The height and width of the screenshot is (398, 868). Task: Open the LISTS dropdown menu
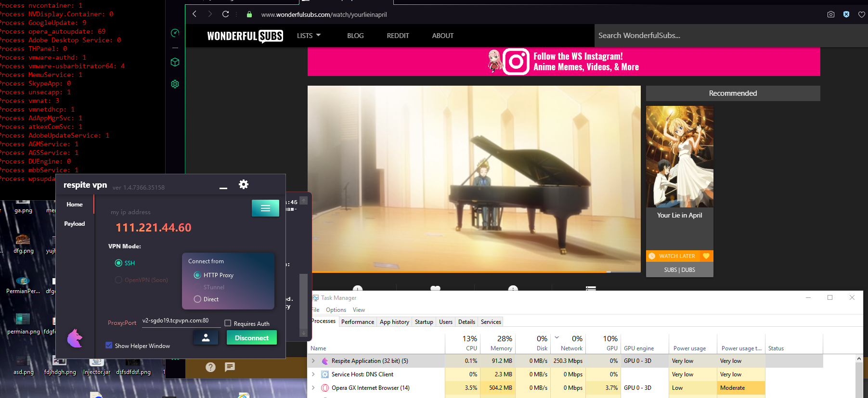pyautogui.click(x=309, y=36)
